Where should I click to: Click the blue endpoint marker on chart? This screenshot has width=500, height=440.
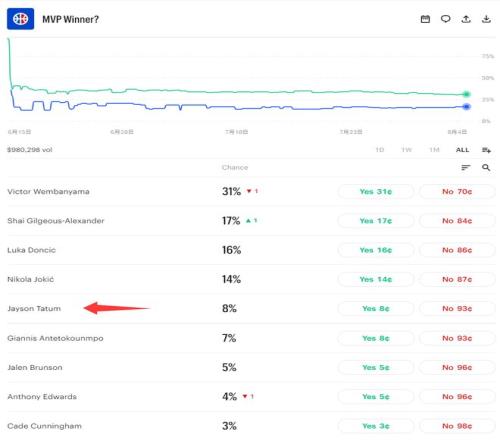point(467,107)
